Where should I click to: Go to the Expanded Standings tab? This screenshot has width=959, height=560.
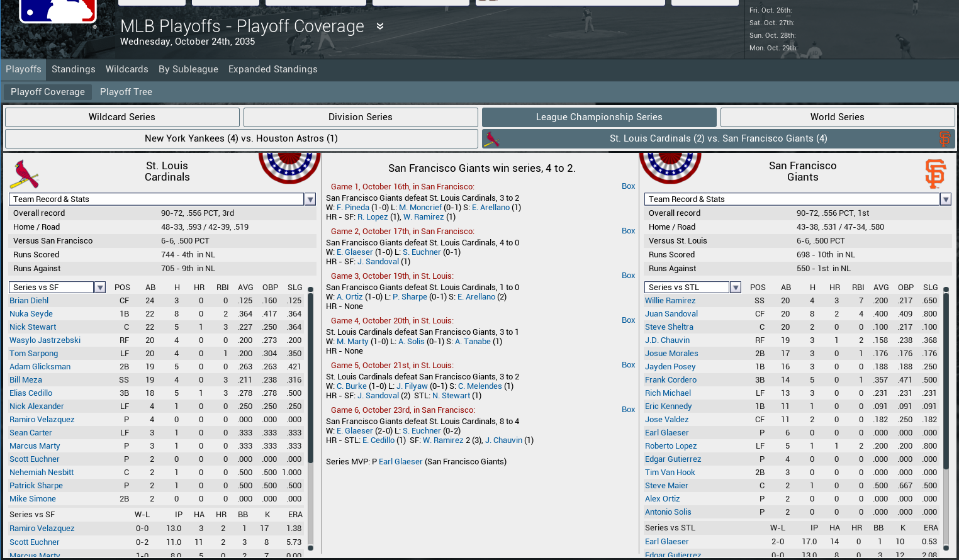tap(272, 69)
